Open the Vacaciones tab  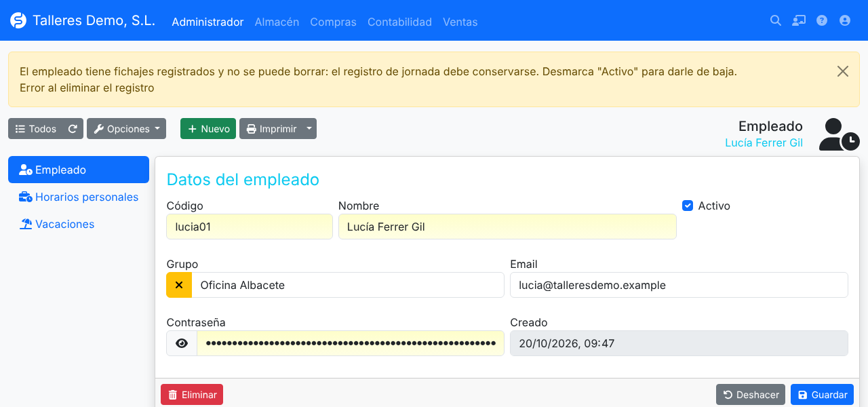[x=79, y=224]
